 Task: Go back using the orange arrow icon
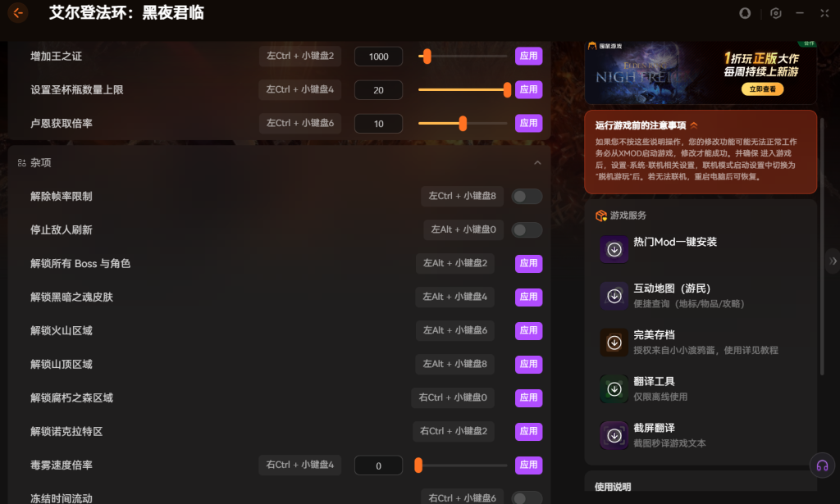(x=18, y=13)
